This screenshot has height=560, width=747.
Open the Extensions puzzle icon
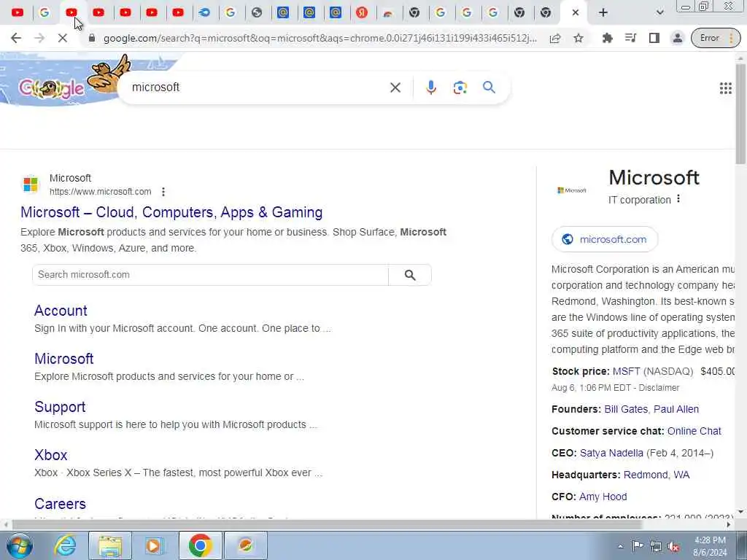point(607,38)
